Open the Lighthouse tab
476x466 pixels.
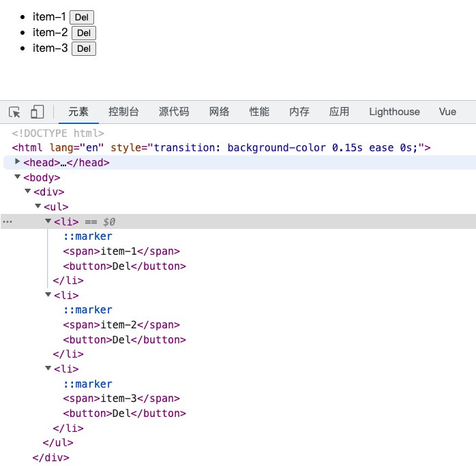[394, 112]
